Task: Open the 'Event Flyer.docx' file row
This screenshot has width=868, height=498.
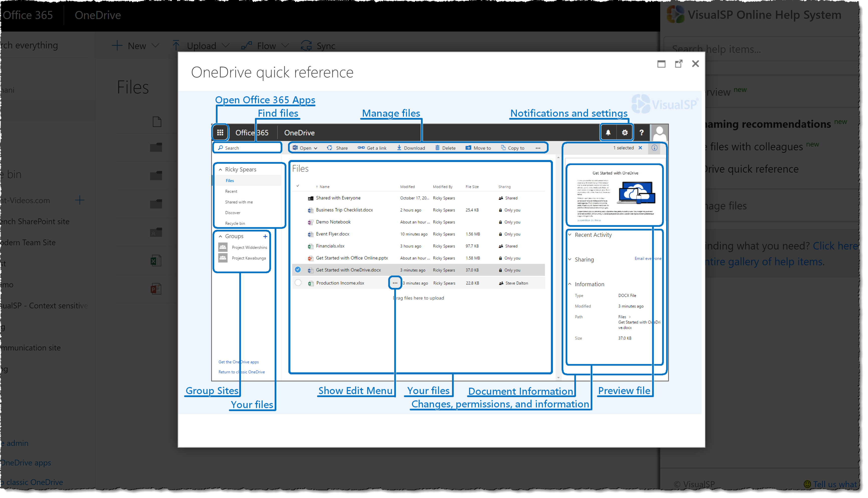Action: [x=419, y=234]
